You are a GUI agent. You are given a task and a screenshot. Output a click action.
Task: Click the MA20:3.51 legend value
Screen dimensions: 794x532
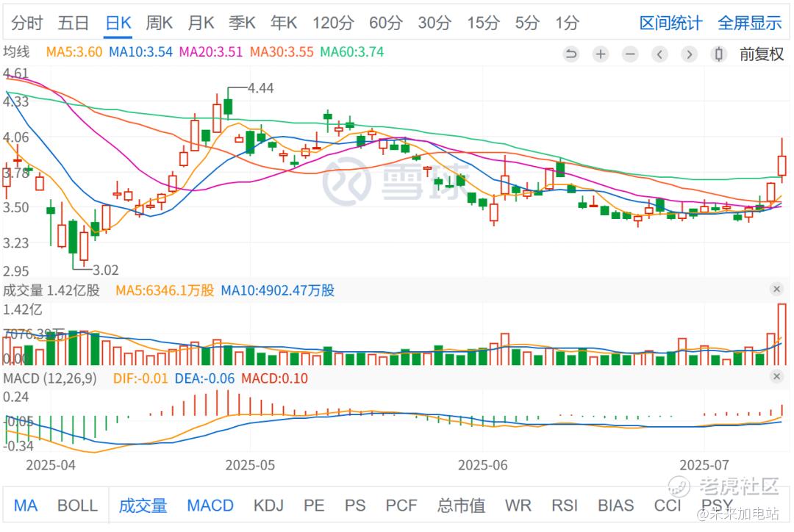pos(211,51)
